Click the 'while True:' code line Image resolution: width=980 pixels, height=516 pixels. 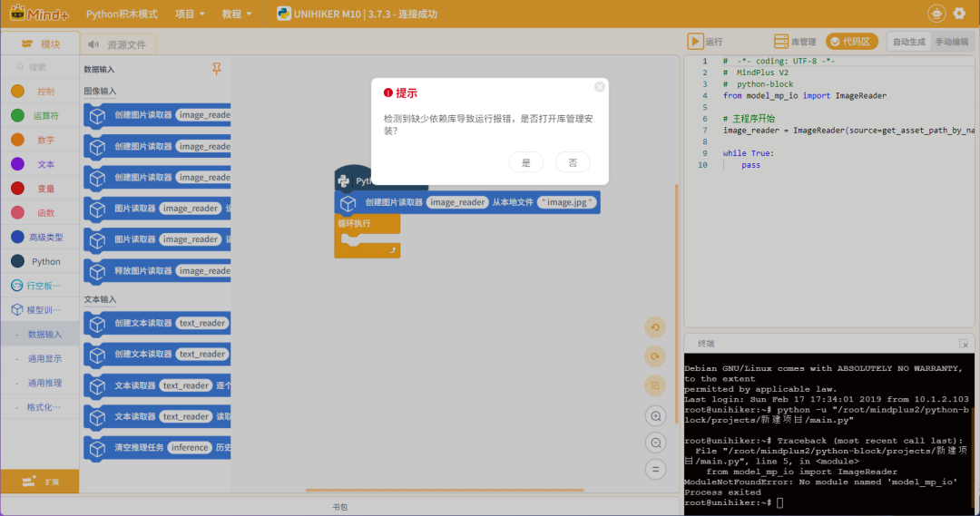[748, 153]
